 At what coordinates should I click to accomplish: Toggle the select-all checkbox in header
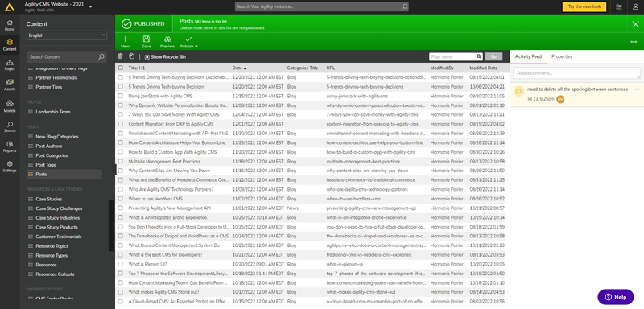[120, 68]
